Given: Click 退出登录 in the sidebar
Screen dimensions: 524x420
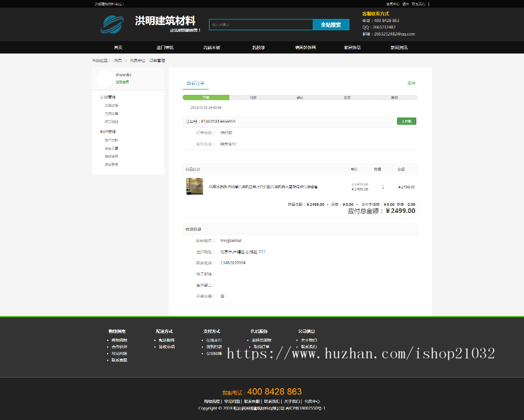Looking at the screenshot, I should pos(111,164).
